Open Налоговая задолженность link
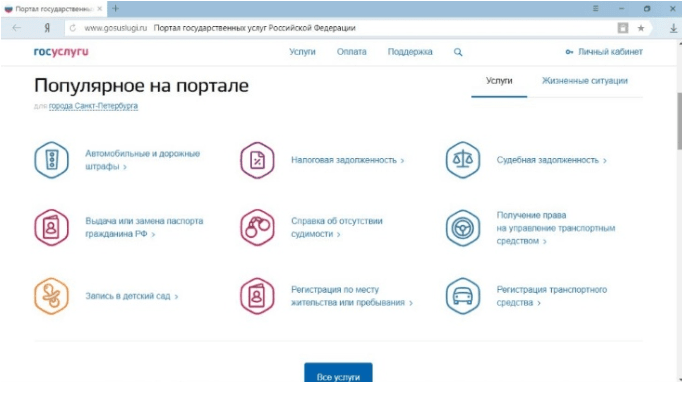The width and height of the screenshot is (687, 393). point(347,160)
